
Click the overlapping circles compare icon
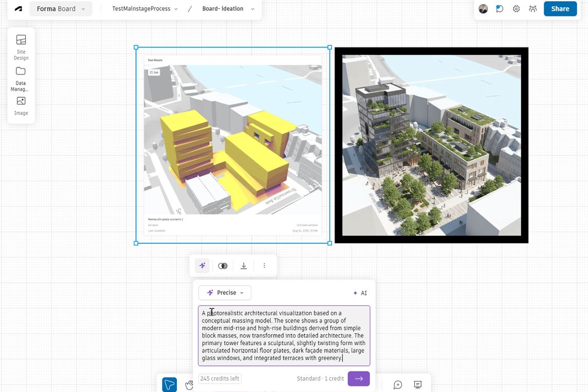tap(223, 266)
